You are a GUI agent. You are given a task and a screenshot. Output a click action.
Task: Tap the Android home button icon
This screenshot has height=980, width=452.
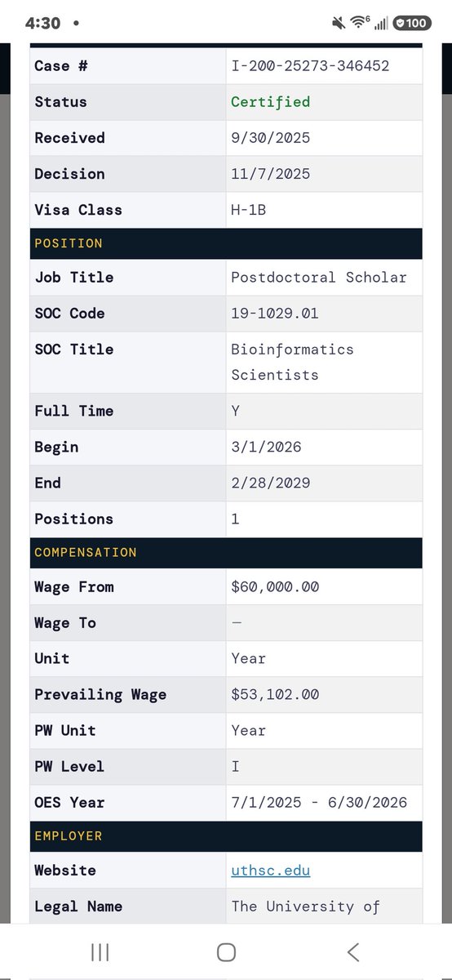coord(226,951)
